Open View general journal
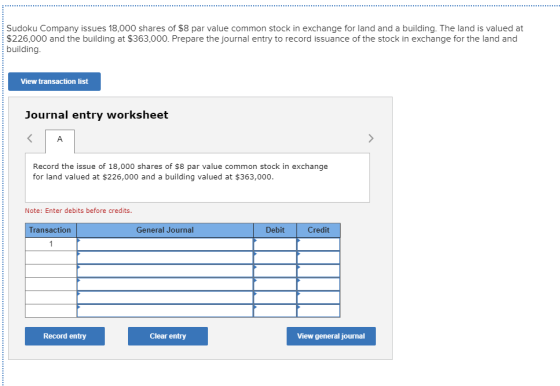Screen dimensions: 560x386 coord(331,336)
